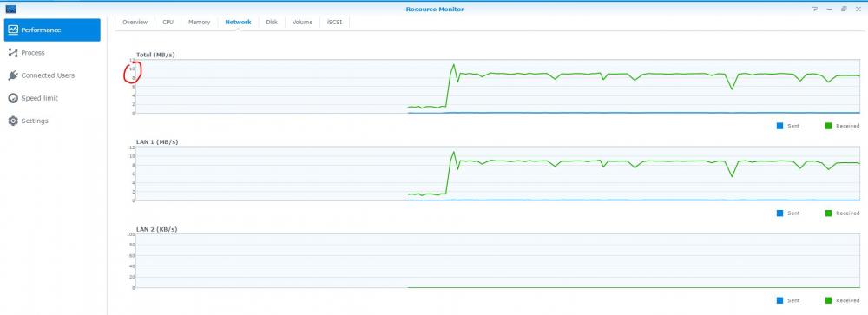This screenshot has height=315, width=868.
Task: Click green Received swatch under LAN 1 graph
Action: pyautogui.click(x=828, y=213)
